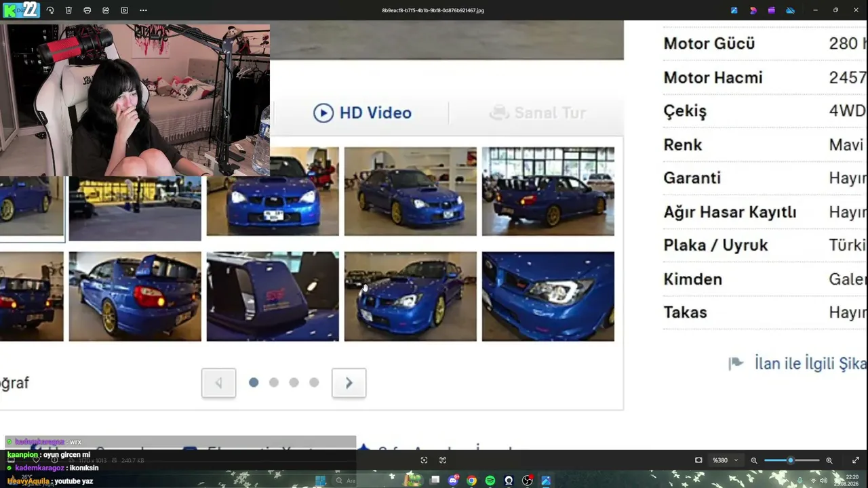Open the %380 zoom level dropdown
This screenshot has width=868, height=488.
pyautogui.click(x=725, y=460)
